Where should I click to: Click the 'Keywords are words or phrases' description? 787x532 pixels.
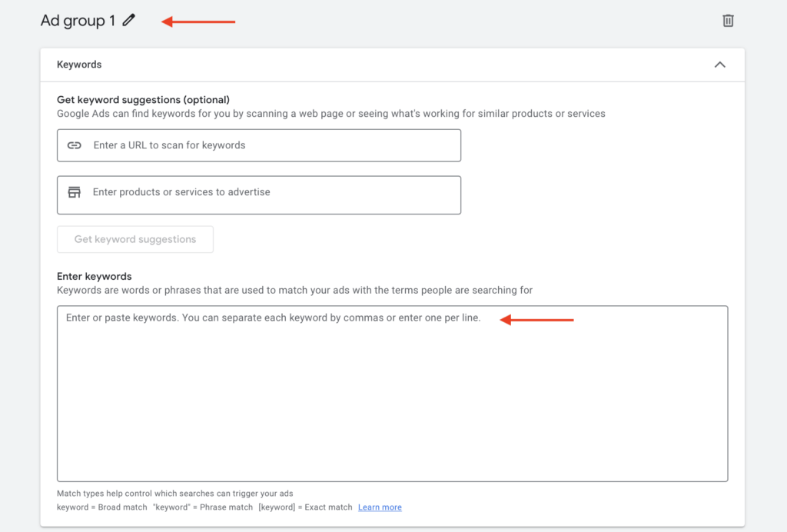pos(294,290)
